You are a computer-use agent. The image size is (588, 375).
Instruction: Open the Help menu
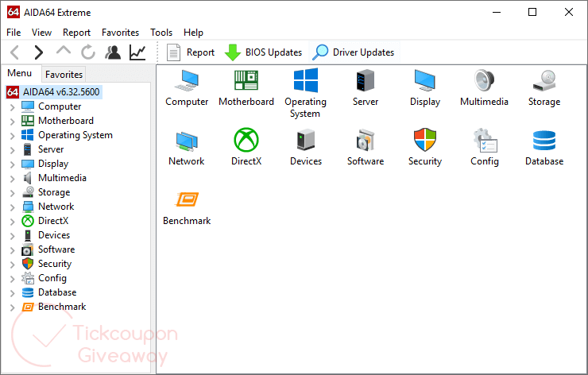pyautogui.click(x=194, y=33)
